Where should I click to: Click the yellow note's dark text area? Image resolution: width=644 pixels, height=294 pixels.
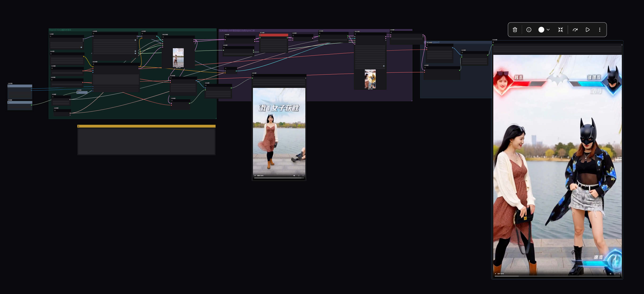(x=146, y=141)
